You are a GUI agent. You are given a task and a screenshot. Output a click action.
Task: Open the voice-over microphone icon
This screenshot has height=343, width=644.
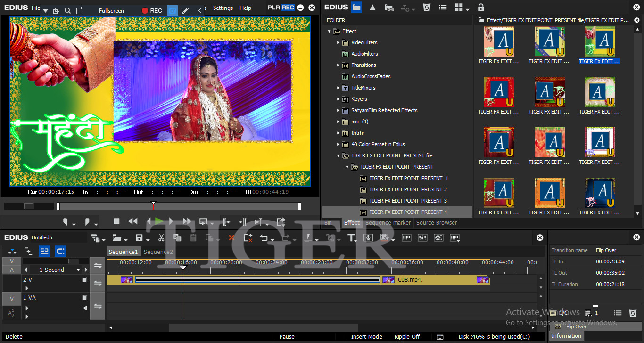[x=369, y=238]
